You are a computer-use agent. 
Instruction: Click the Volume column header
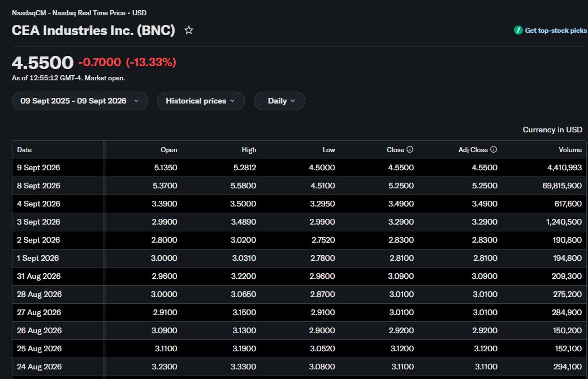pyautogui.click(x=570, y=150)
